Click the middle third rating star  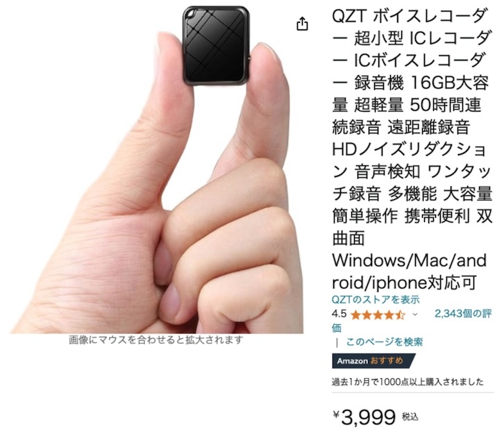[x=378, y=315]
